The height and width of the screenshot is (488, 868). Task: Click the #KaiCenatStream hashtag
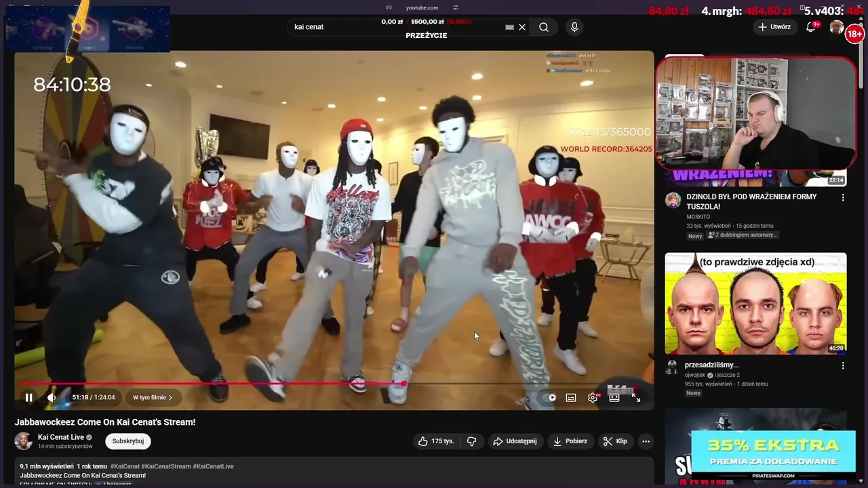tap(167, 466)
